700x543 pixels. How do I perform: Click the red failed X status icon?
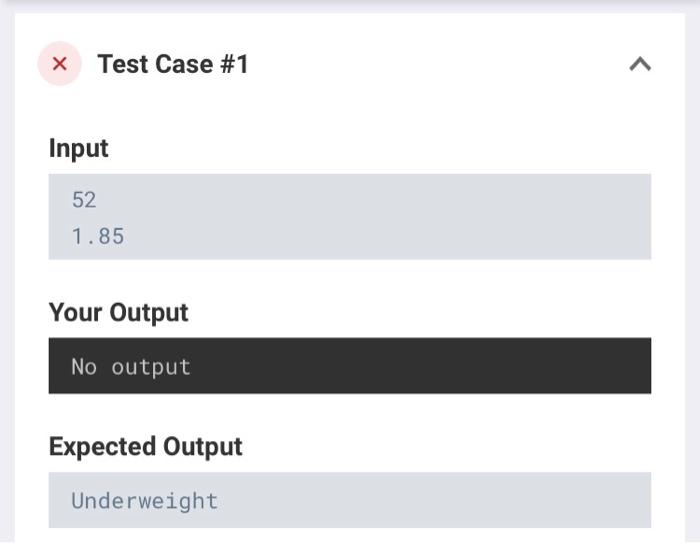(59, 63)
